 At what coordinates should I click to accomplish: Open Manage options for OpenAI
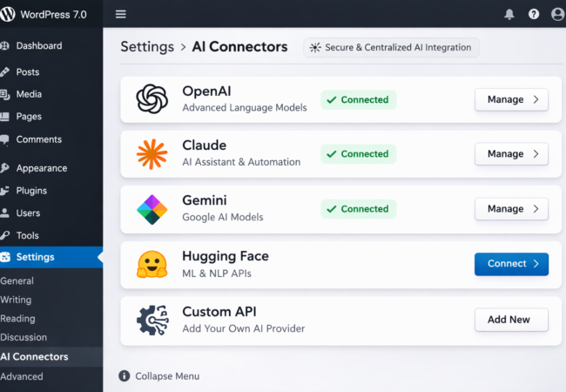click(x=511, y=99)
